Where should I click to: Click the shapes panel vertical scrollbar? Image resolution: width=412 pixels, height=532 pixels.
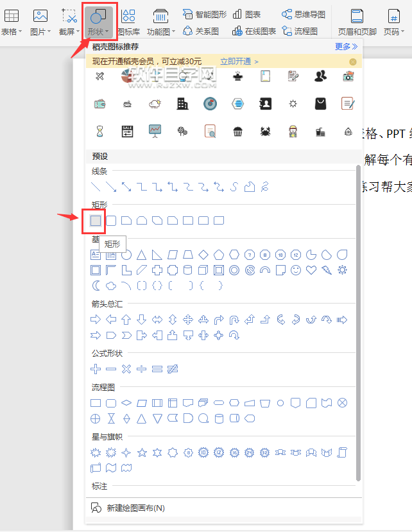click(x=358, y=321)
